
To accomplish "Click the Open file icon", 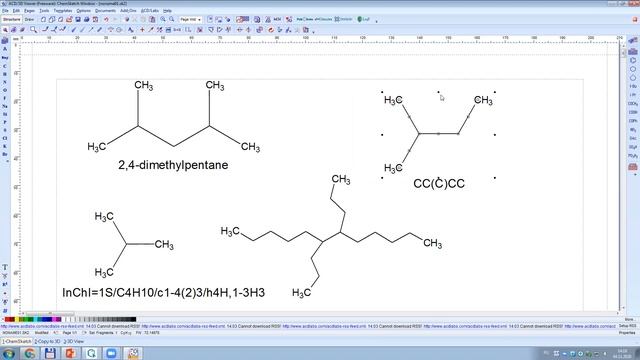I will pyautogui.click(x=69, y=19).
